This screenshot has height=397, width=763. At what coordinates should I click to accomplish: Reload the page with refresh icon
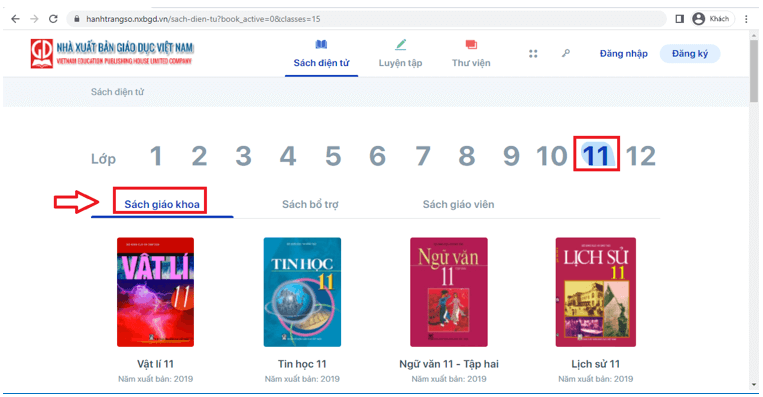[x=53, y=19]
